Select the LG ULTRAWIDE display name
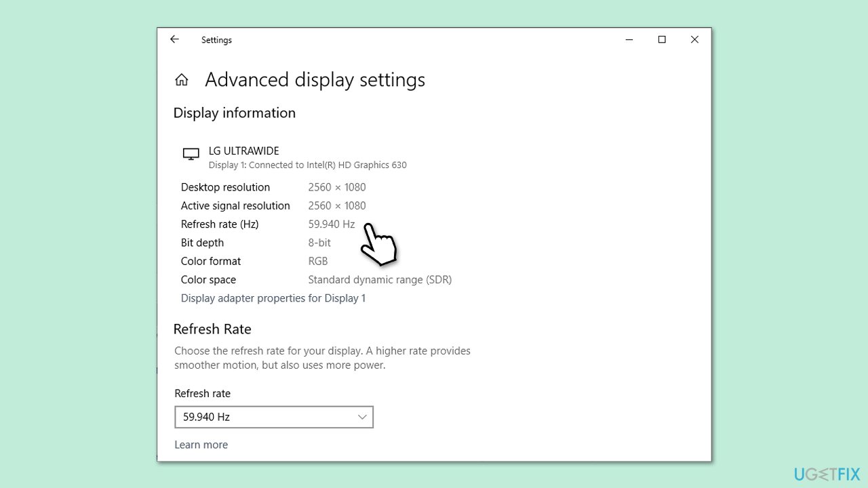Screen dimensions: 868x488 tap(243, 150)
